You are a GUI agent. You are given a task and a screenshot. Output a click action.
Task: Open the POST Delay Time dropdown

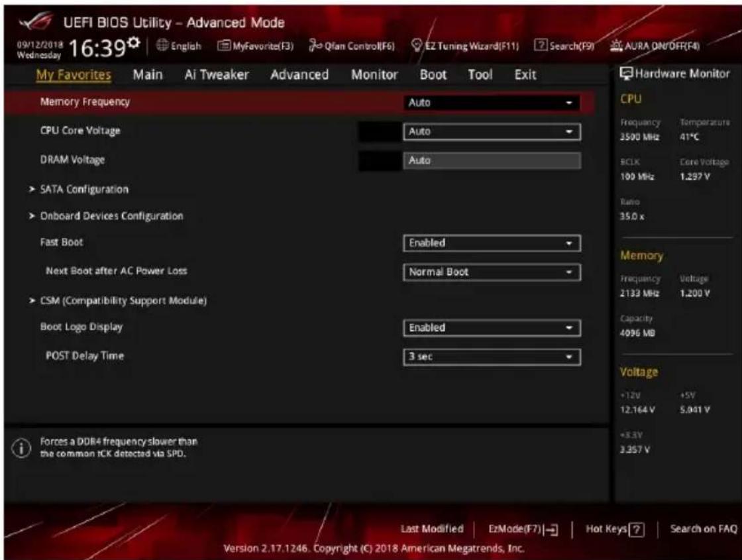(x=492, y=357)
